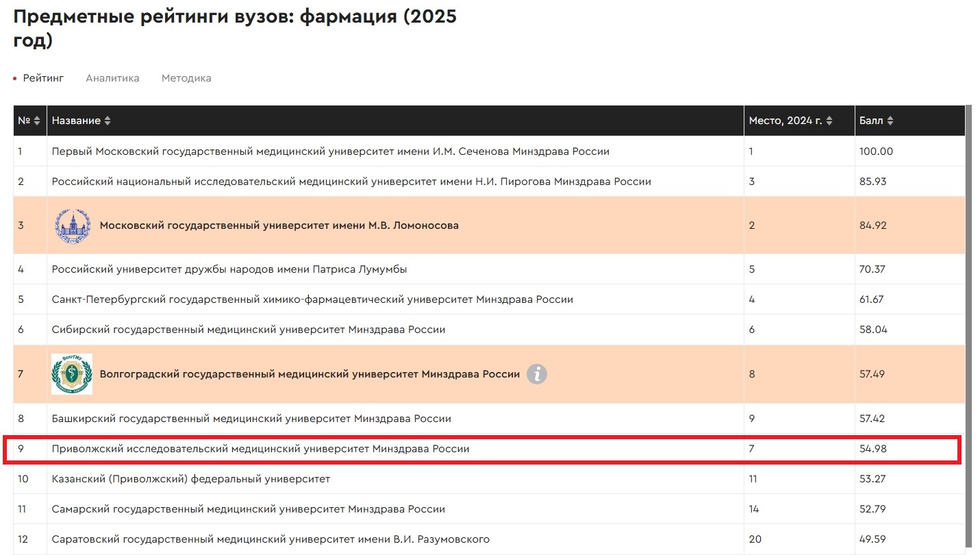
Task: Select Санкт-Петербургский химико-фармацевтический университет row
Action: click(489, 299)
